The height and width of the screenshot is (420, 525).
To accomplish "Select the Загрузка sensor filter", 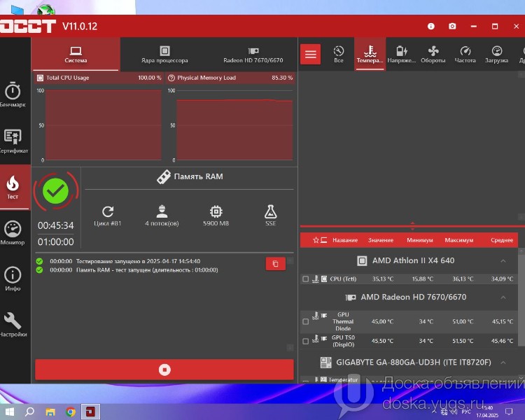I will [496, 55].
